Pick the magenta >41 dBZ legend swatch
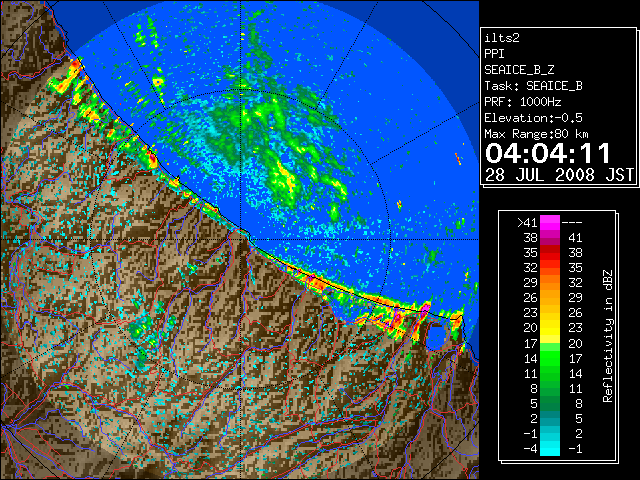Image resolution: width=640 pixels, height=480 pixels. [550, 223]
